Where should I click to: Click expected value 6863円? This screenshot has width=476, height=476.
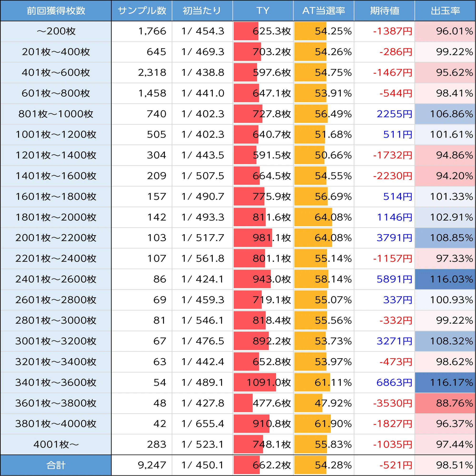tap(394, 382)
